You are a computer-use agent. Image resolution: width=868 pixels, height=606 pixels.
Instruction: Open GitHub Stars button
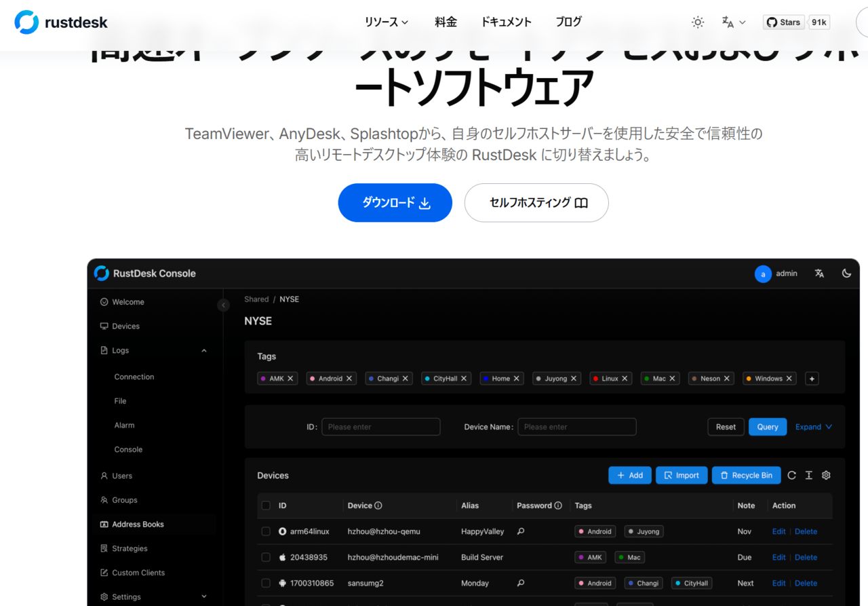(783, 22)
